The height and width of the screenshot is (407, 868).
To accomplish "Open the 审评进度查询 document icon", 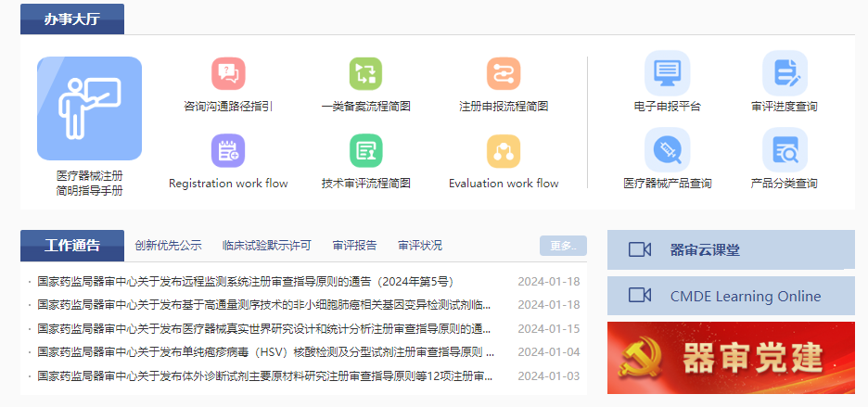I will coord(785,73).
